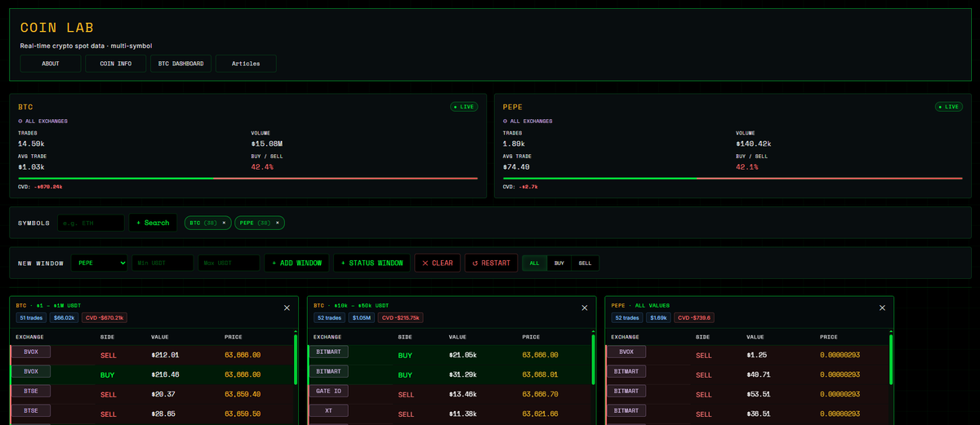Open the ABOUT page
980x425 pixels.
point(50,64)
